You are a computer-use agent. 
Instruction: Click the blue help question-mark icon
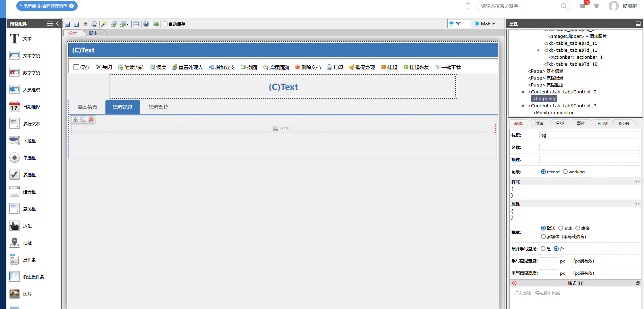[146, 24]
